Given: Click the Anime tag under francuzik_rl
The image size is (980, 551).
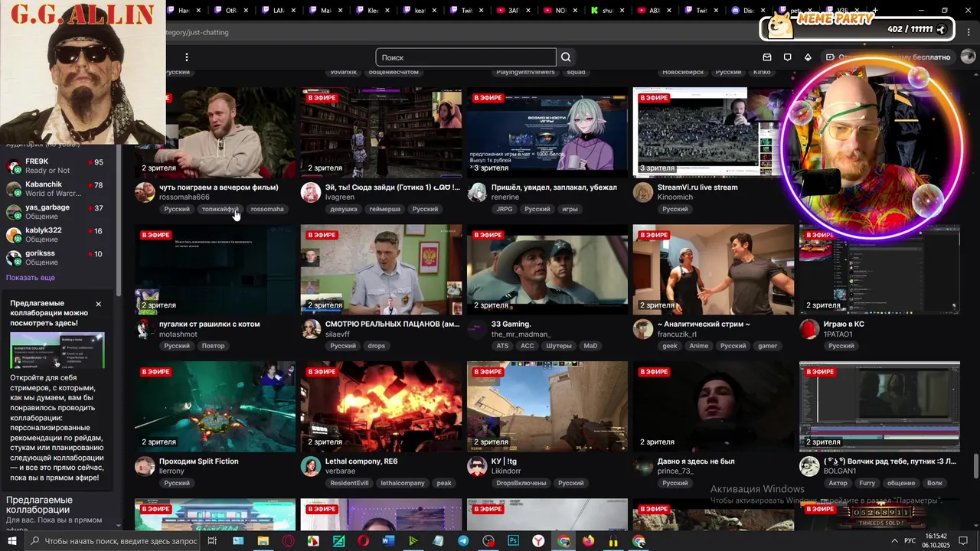Looking at the screenshot, I should pyautogui.click(x=699, y=346).
